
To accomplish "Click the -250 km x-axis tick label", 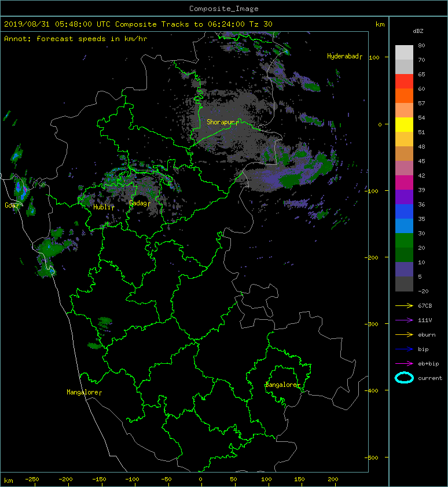I will pos(32,479).
